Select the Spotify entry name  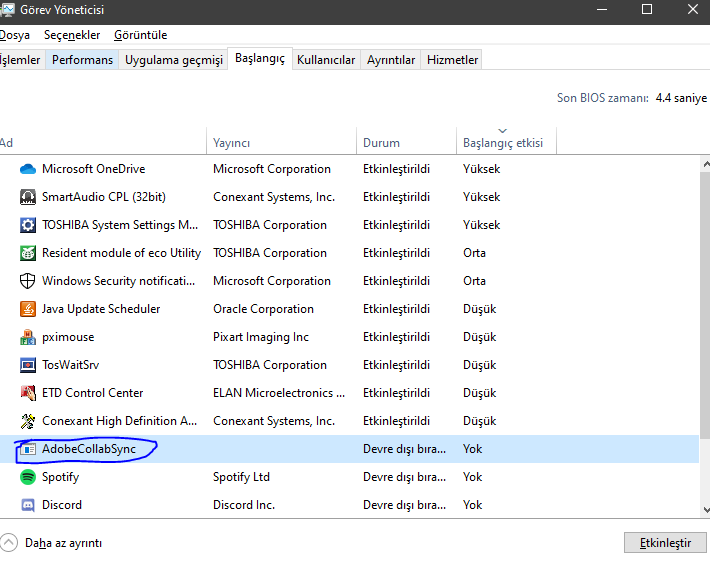pos(60,477)
